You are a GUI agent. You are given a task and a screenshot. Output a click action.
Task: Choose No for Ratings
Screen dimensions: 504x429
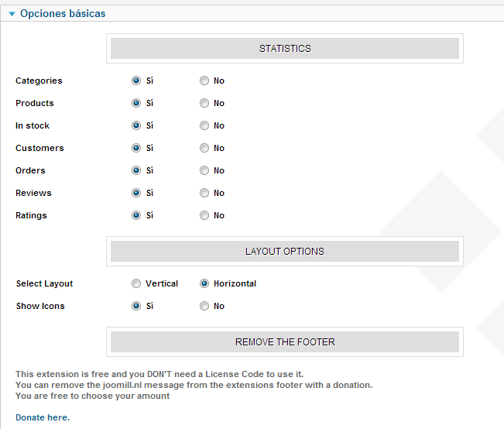(204, 215)
